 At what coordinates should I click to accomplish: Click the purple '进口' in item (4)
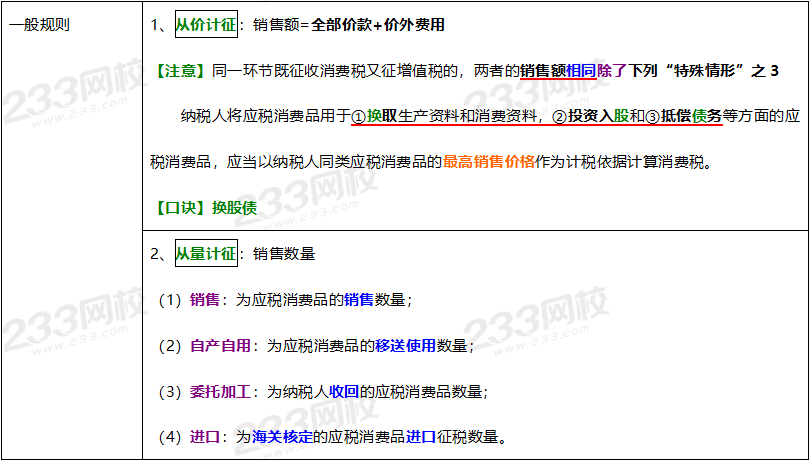point(205,437)
